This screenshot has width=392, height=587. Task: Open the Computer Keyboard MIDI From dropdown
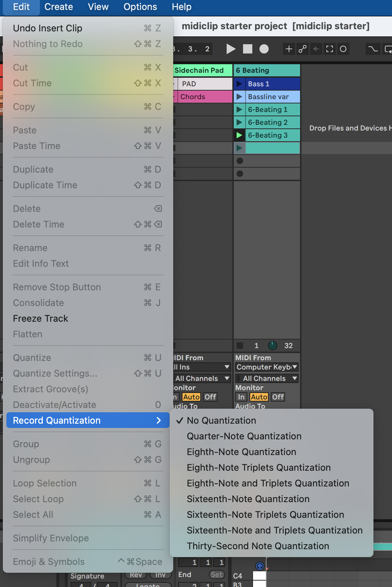pyautogui.click(x=267, y=367)
